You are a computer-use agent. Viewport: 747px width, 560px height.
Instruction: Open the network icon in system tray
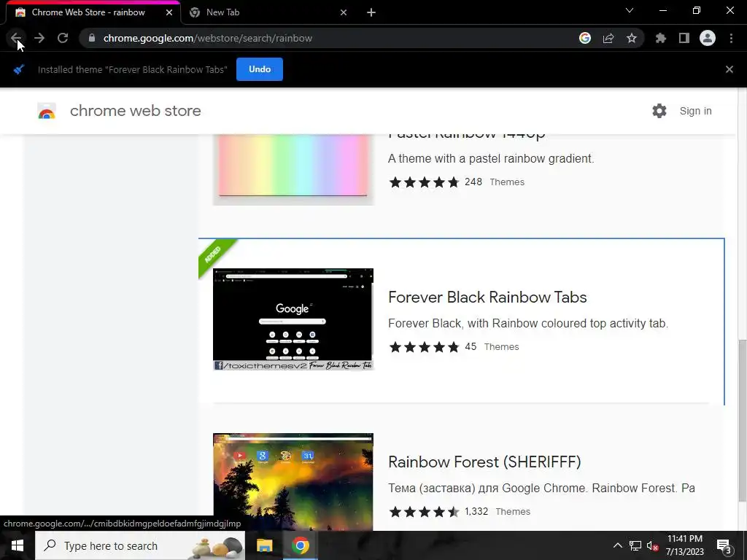(x=635, y=545)
